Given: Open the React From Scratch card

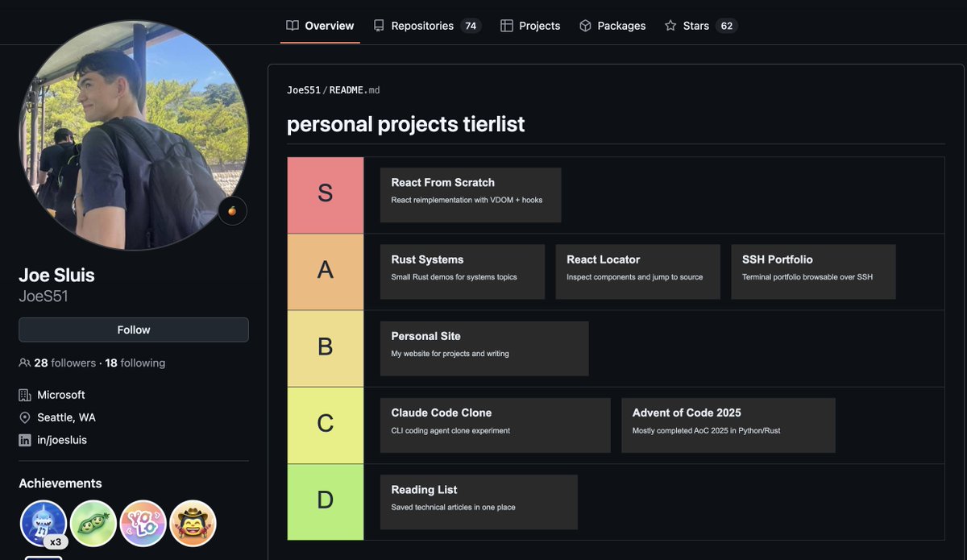Looking at the screenshot, I should [x=471, y=195].
